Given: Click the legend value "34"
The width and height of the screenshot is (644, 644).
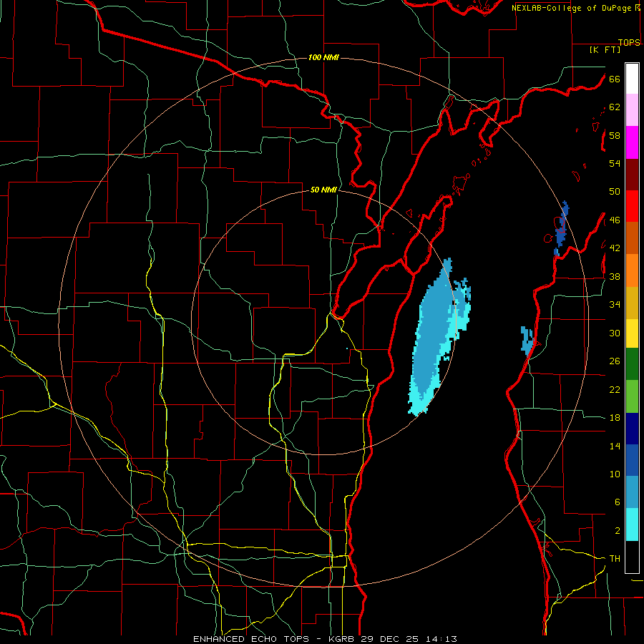Looking at the screenshot, I should 615,305.
